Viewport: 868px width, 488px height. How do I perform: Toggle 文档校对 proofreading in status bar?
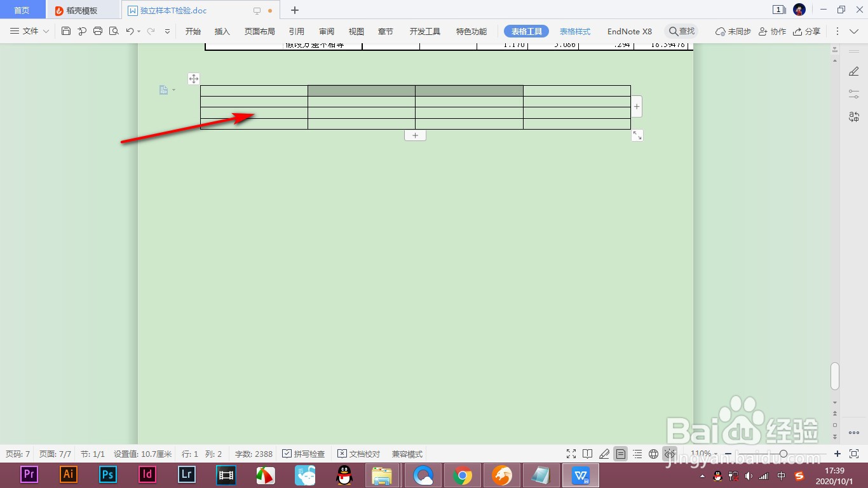click(x=359, y=454)
